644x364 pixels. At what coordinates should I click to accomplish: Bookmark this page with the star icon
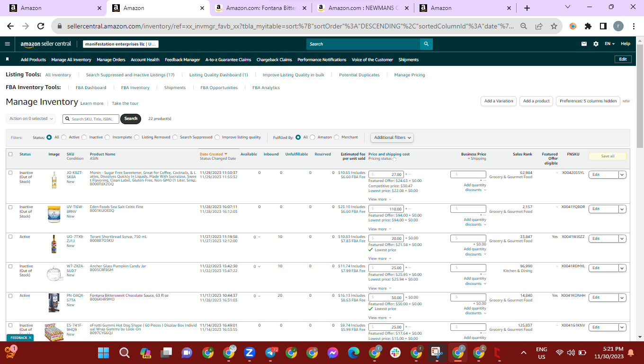554,27
